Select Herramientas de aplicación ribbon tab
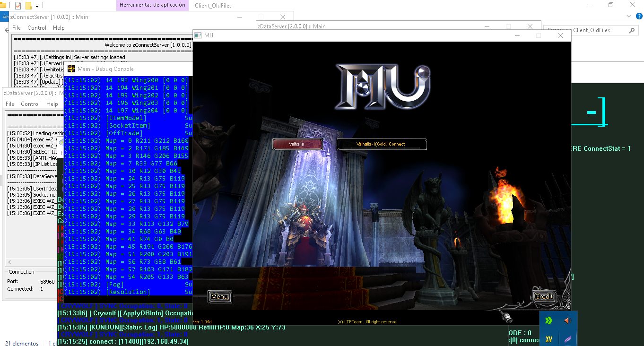The image size is (644, 346). point(151,6)
